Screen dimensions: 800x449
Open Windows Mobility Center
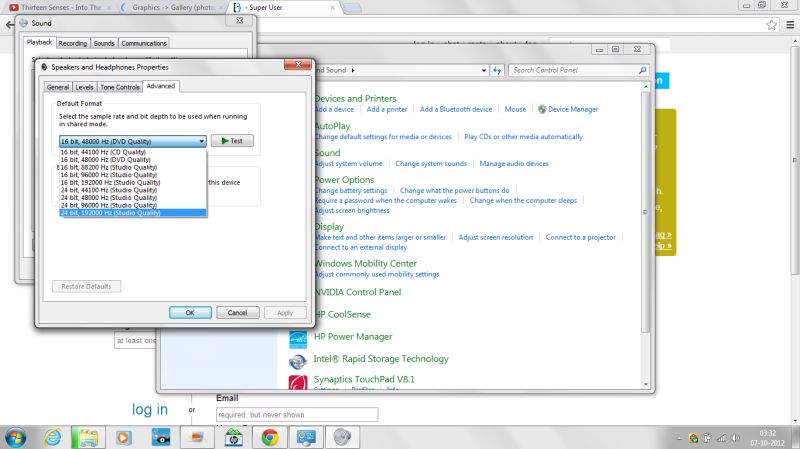[366, 263]
